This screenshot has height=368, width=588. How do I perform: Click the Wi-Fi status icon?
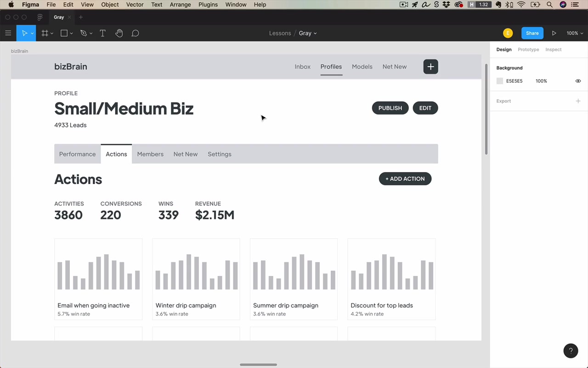click(521, 5)
